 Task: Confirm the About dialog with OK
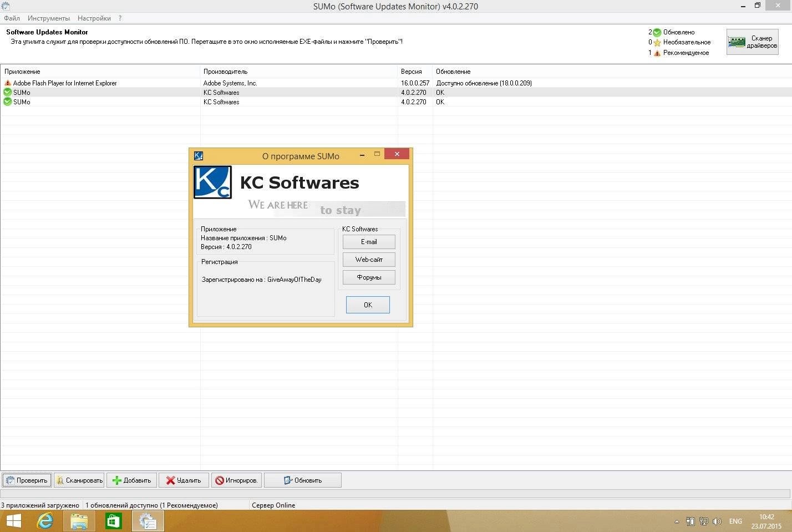pyautogui.click(x=368, y=305)
